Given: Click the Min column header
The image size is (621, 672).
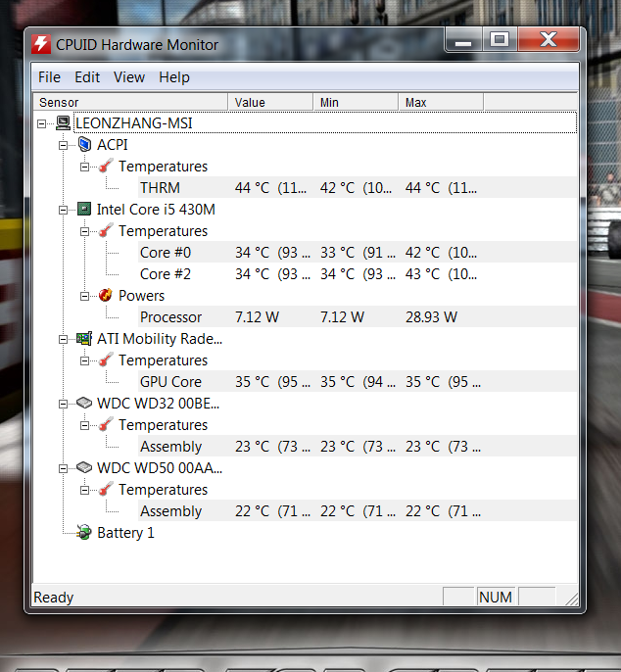Looking at the screenshot, I should [356, 102].
